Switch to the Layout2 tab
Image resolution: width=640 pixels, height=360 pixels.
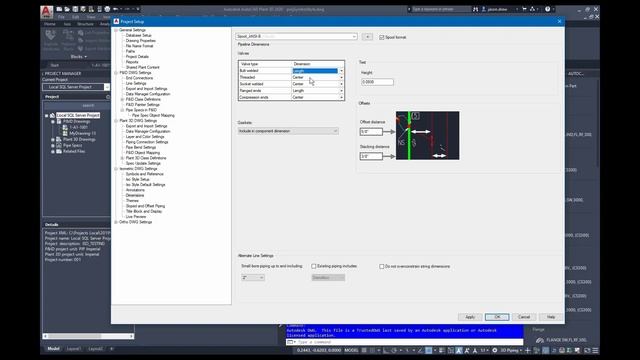tap(96, 349)
